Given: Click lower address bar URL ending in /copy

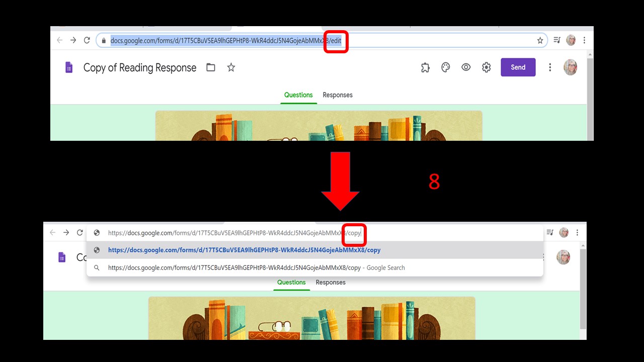Looking at the screenshot, I should point(234,233).
